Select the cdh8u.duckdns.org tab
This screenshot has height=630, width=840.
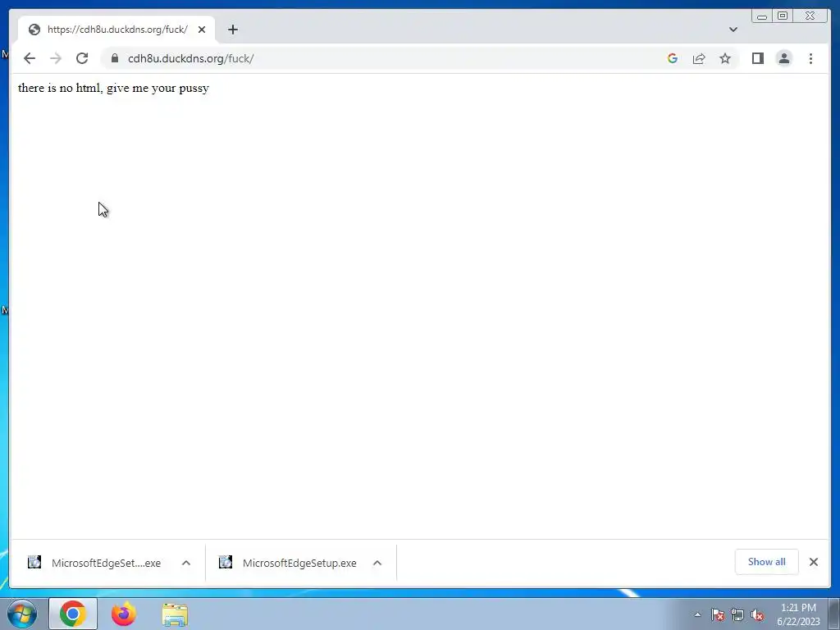(116, 30)
